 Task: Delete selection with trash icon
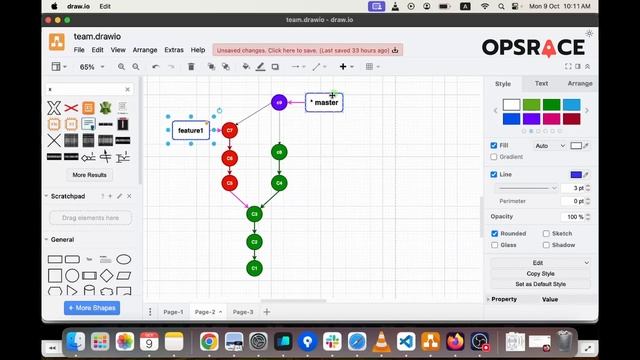[x=191, y=67]
